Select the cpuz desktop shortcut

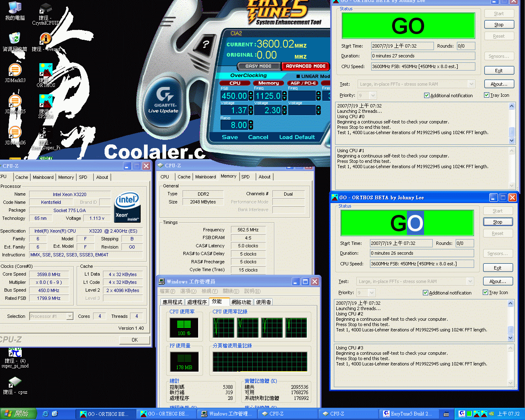pos(15,386)
